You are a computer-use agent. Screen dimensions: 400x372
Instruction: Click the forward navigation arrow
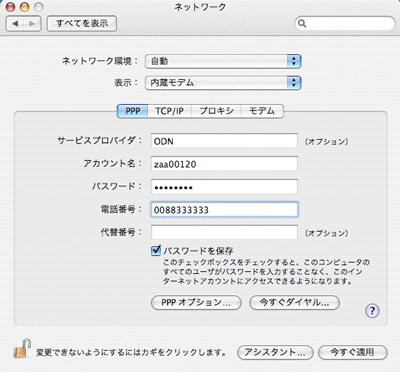(32, 23)
